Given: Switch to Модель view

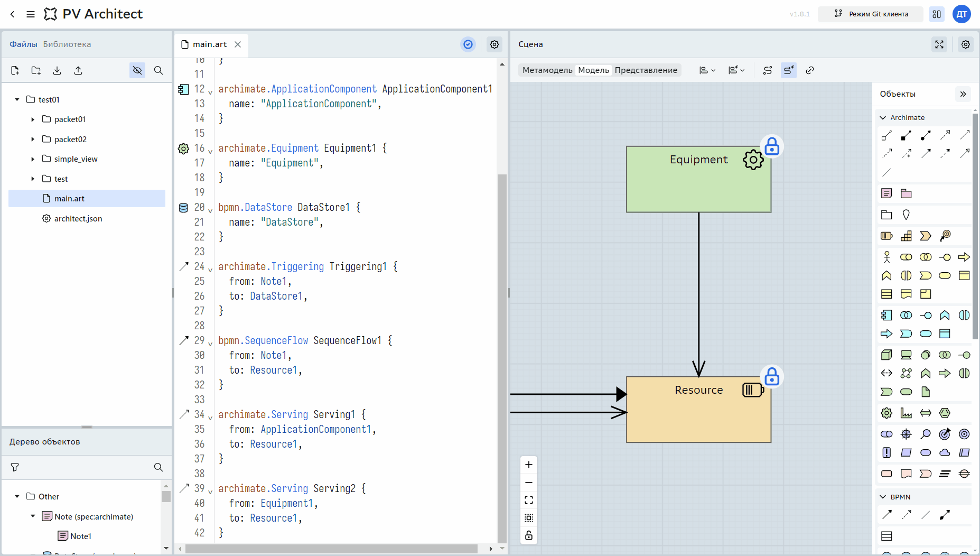Looking at the screenshot, I should point(593,70).
